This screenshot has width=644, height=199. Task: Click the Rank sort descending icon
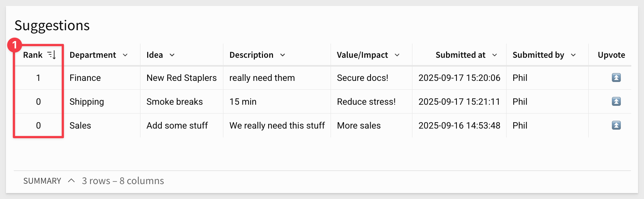pyautogui.click(x=52, y=55)
